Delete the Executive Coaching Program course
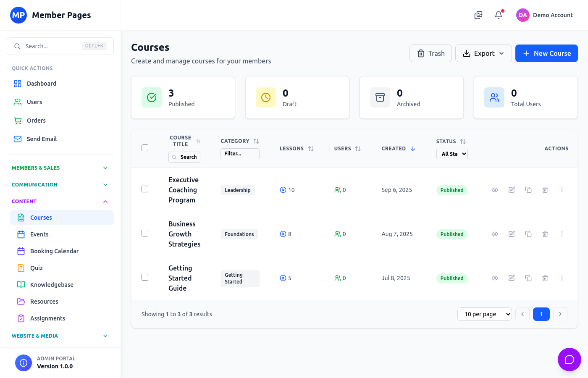588x378 pixels. (x=545, y=190)
